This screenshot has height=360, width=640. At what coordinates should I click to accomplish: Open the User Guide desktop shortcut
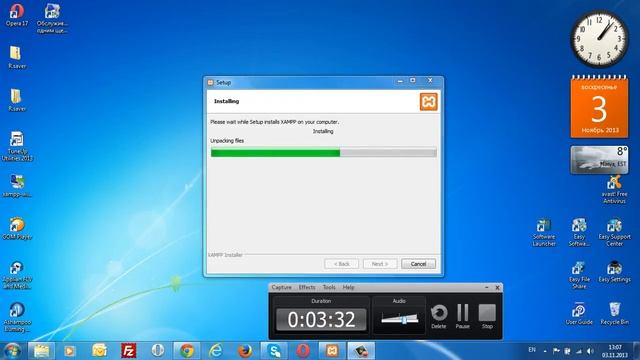(579, 313)
